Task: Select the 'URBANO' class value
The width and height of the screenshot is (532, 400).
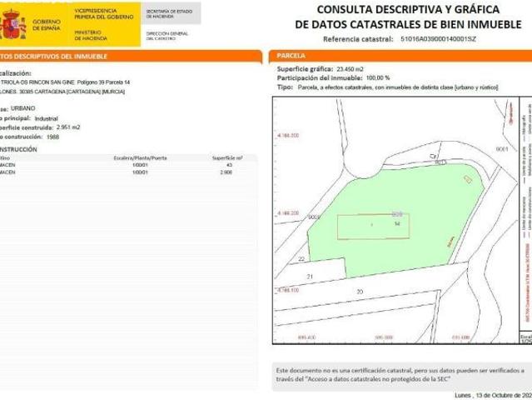Action: pos(22,108)
